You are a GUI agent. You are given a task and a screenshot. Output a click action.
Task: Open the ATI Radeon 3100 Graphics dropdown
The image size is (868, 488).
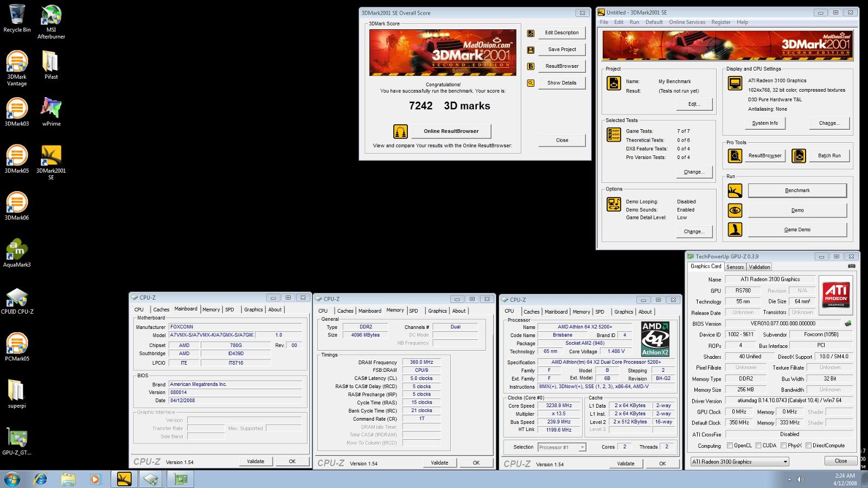(740, 461)
